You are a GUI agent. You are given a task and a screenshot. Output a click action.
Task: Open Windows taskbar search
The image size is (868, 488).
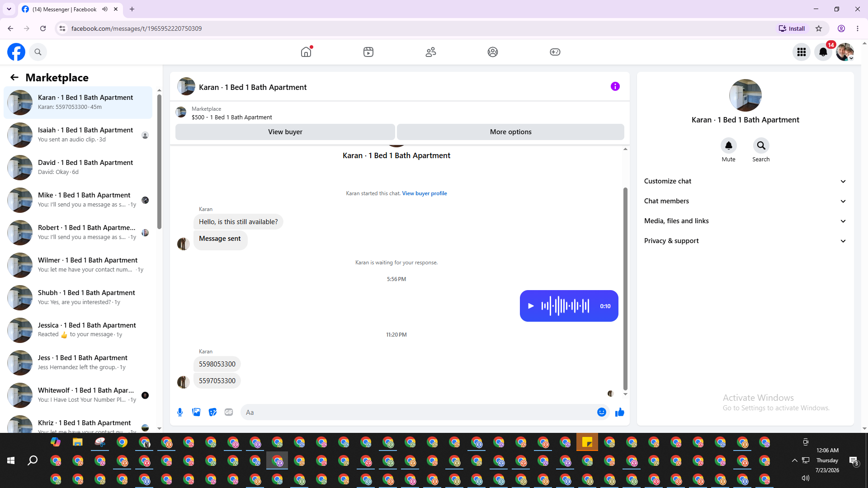tap(33, 460)
